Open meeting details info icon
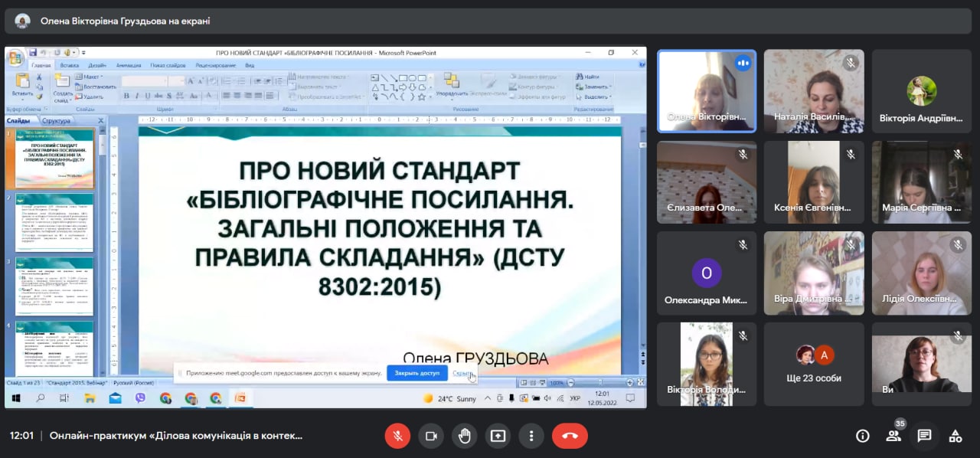Screen dimensions: 980x458 (x=863, y=436)
